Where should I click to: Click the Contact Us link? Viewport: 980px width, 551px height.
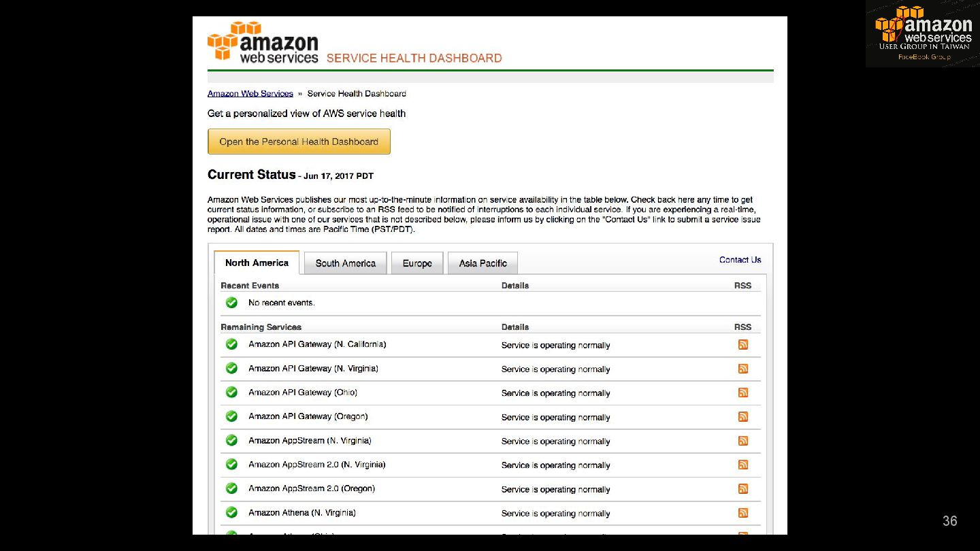[x=740, y=260]
